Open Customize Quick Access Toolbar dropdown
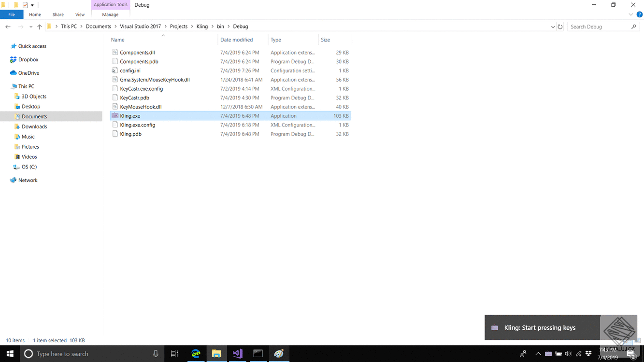 coord(32,5)
